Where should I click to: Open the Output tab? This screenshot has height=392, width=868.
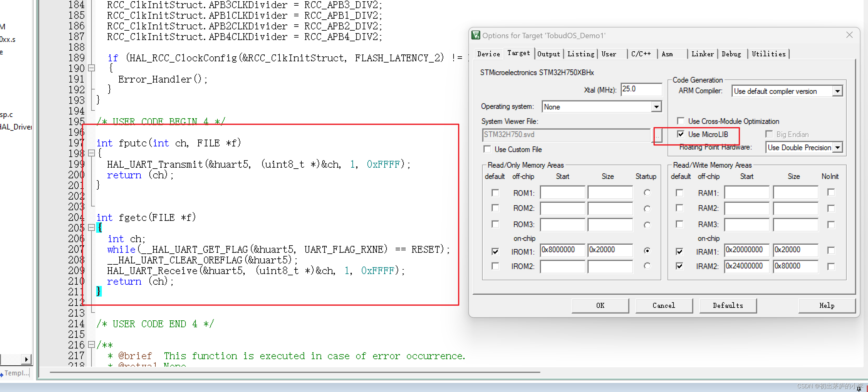pos(548,54)
